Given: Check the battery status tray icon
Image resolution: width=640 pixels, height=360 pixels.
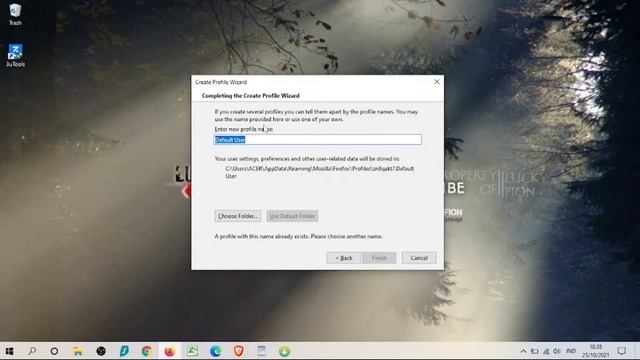Looking at the screenshot, I should pyautogui.click(x=535, y=351).
